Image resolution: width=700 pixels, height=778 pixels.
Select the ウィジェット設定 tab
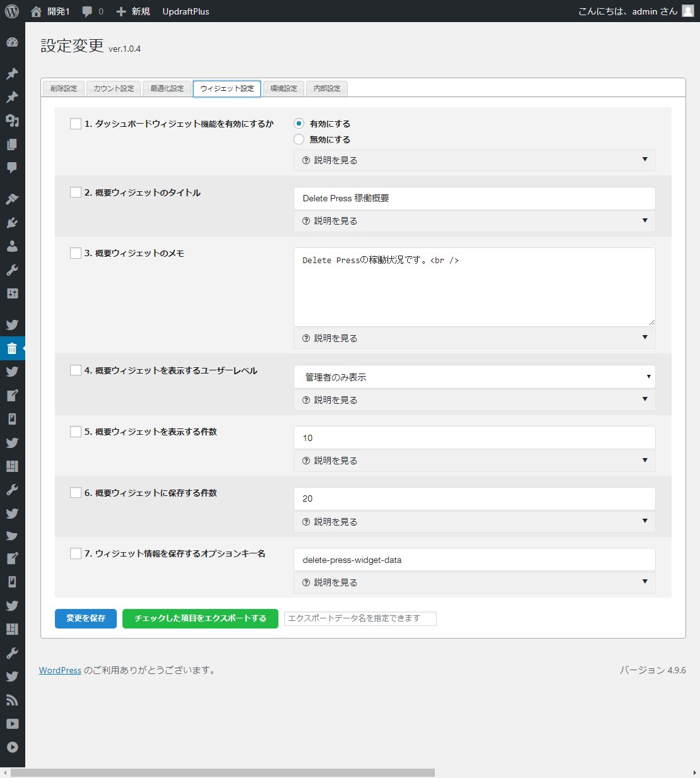(227, 88)
